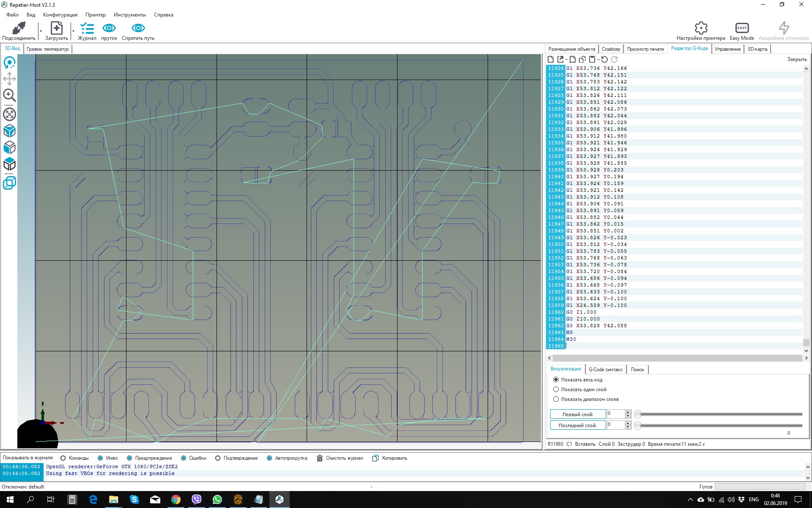Activate Easy Mode icon

click(742, 28)
